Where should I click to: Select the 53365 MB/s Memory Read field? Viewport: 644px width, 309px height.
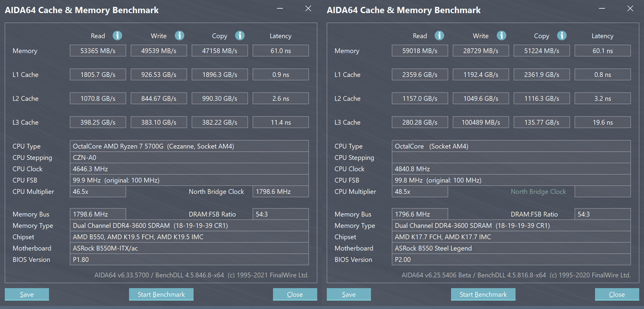[98, 51]
